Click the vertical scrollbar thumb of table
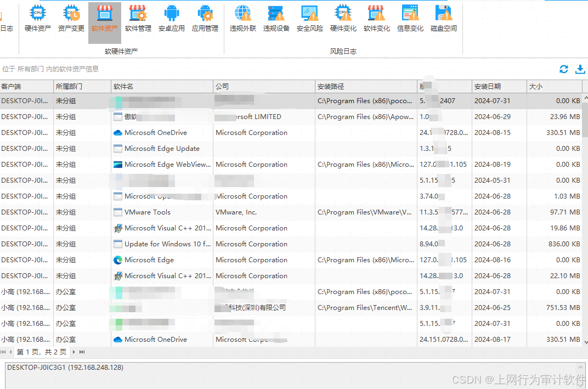Screen dimensions: 588x389 tap(585, 121)
